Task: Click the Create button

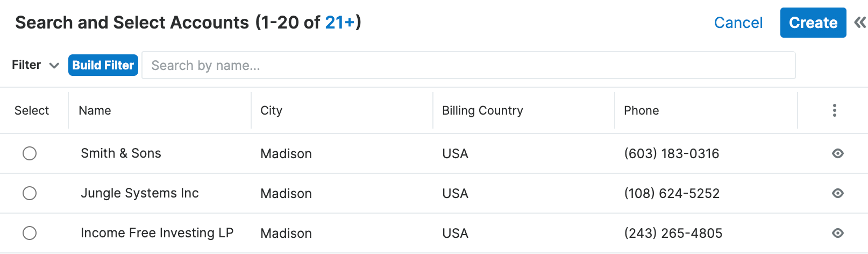Action: [813, 23]
